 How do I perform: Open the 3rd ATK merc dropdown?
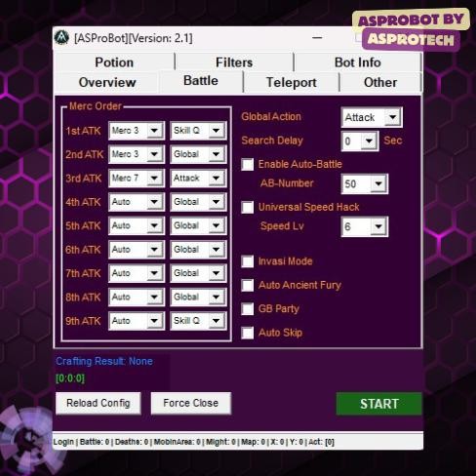pos(137,178)
